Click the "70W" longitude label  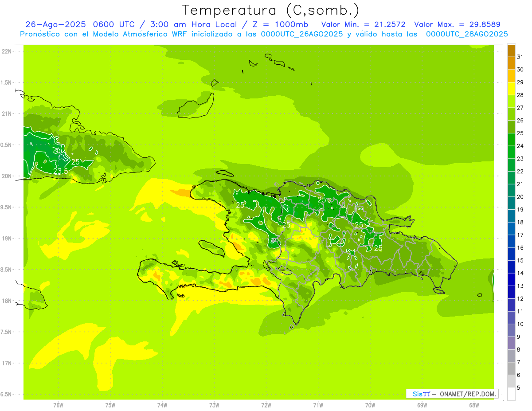(x=370, y=405)
